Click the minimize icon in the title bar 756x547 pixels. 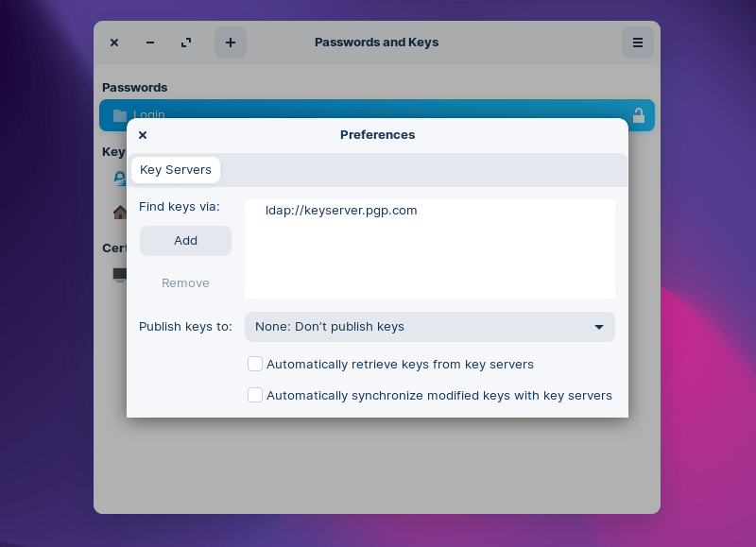click(x=149, y=42)
